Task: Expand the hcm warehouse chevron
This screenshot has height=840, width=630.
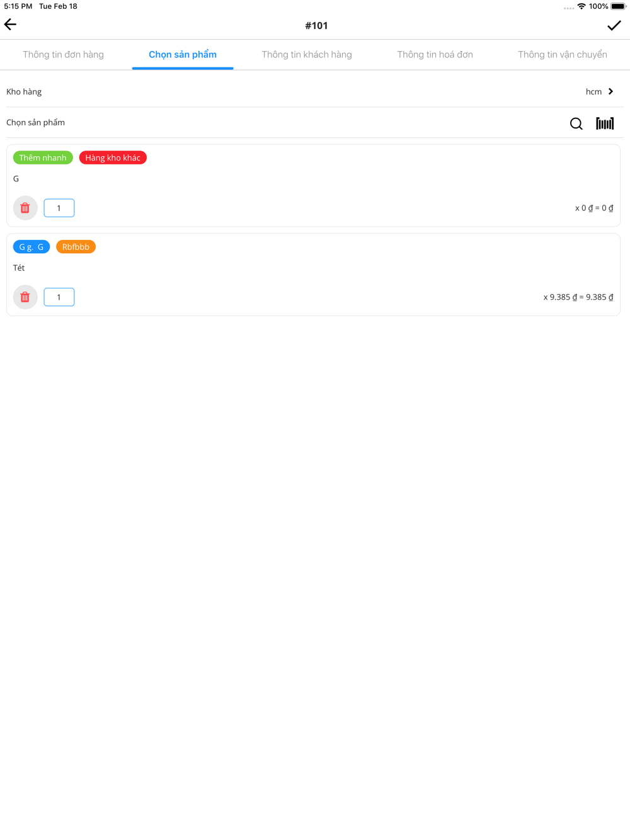Action: click(x=610, y=91)
